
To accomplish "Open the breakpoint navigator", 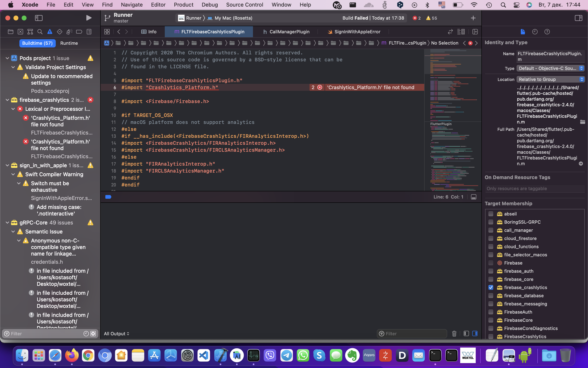I will [x=79, y=32].
